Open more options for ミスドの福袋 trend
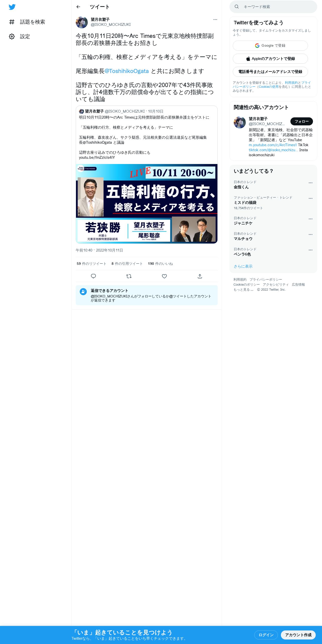Screen dimensions: 322x644 [x=310, y=198]
